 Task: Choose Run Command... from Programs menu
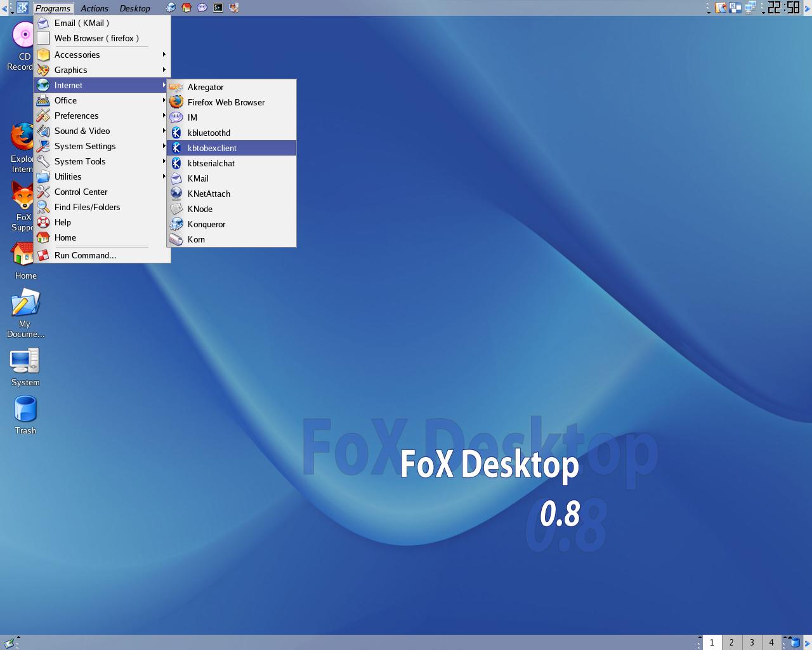(102, 255)
